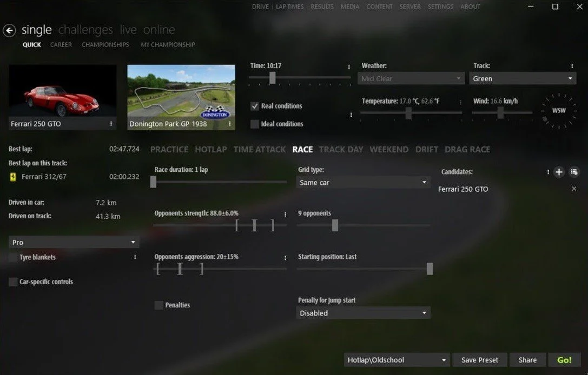Remove Ferrari 250 GTO from candidates

tap(574, 189)
